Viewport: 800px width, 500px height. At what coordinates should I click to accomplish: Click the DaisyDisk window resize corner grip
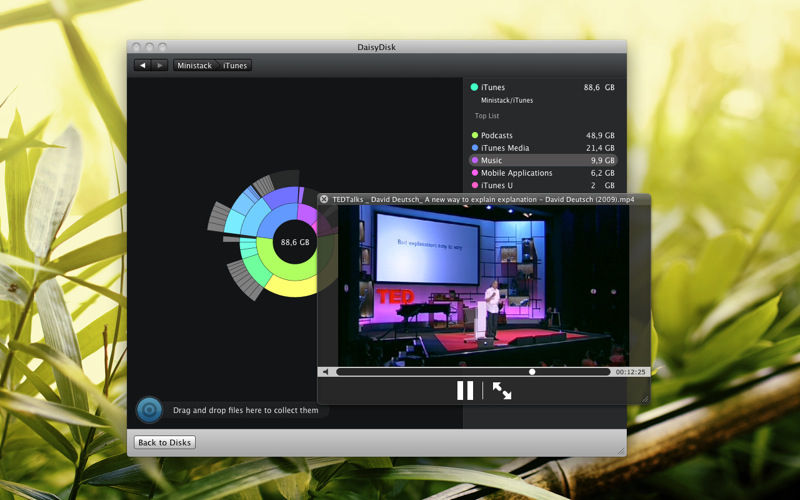[621, 451]
